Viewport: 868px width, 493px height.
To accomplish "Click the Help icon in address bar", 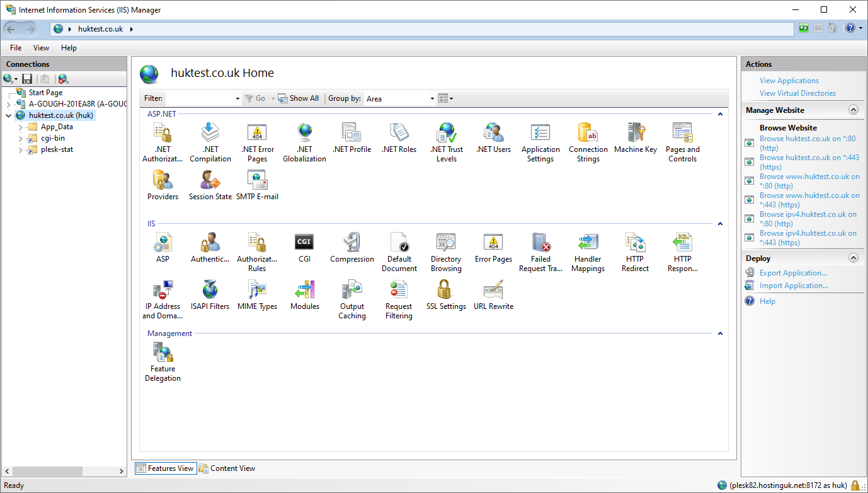I will (850, 28).
